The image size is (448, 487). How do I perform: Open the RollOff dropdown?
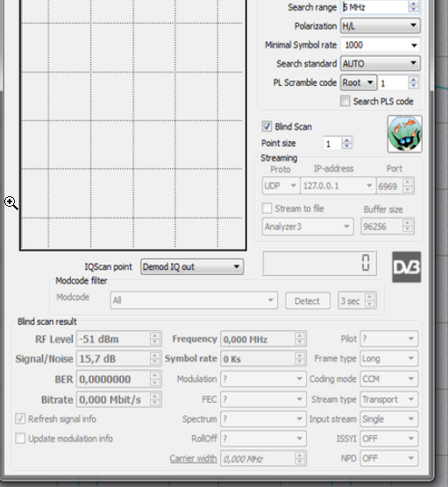pyautogui.click(x=263, y=439)
